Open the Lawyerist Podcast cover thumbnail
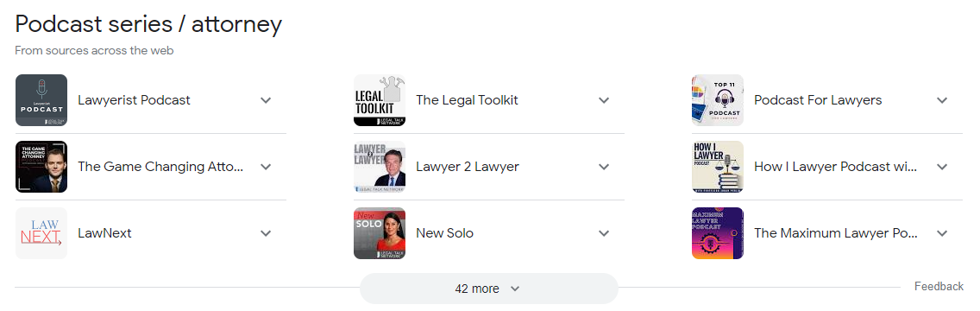Screen dimensions: 980x311 [x=41, y=100]
